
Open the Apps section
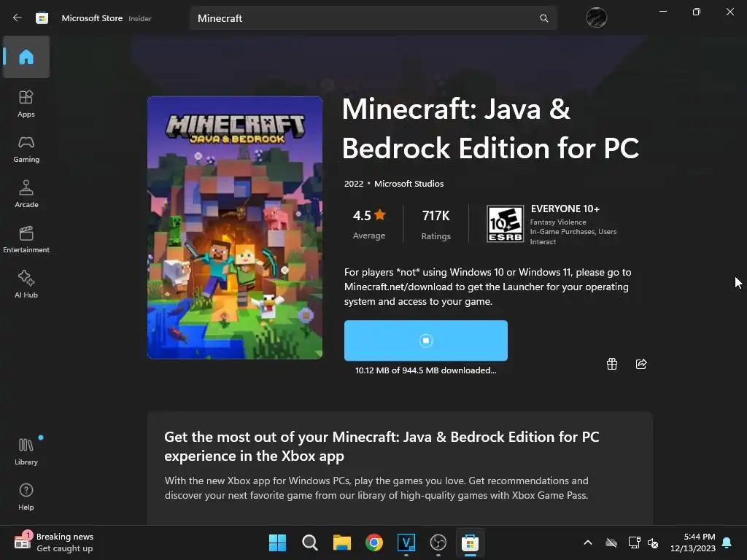[x=26, y=104]
